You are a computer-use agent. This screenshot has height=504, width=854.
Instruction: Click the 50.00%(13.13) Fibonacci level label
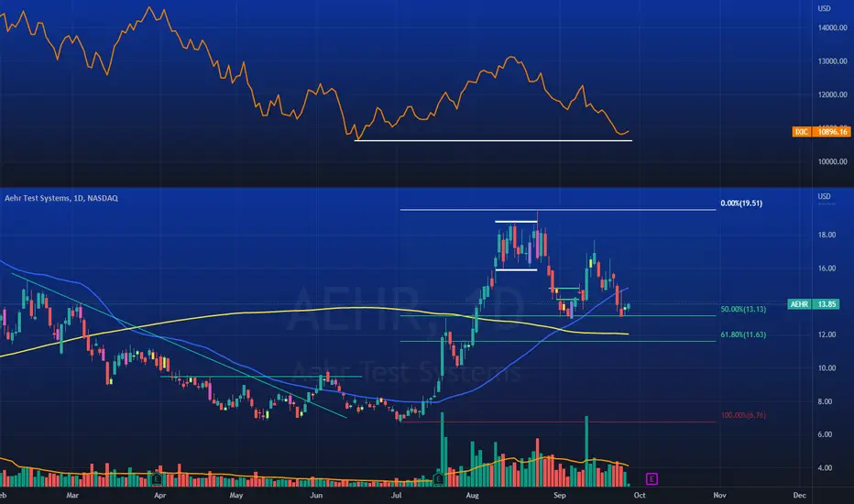pyautogui.click(x=743, y=309)
